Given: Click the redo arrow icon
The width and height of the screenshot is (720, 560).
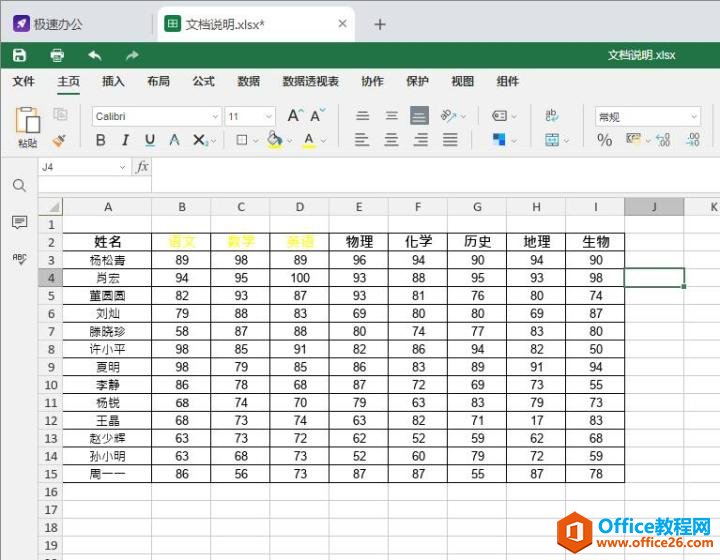Looking at the screenshot, I should (x=132, y=55).
